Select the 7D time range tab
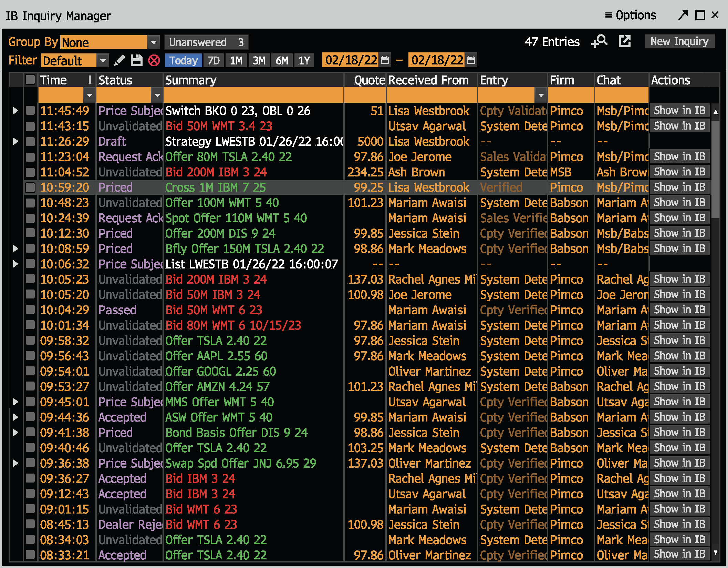Image resolution: width=728 pixels, height=568 pixels. click(214, 61)
